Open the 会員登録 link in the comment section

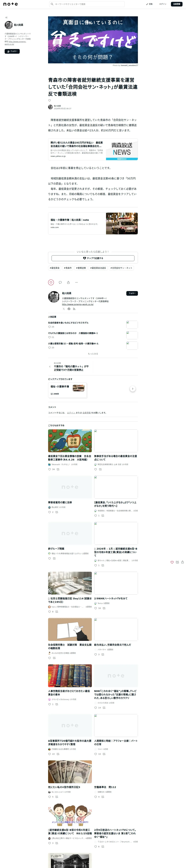click(x=86, y=413)
